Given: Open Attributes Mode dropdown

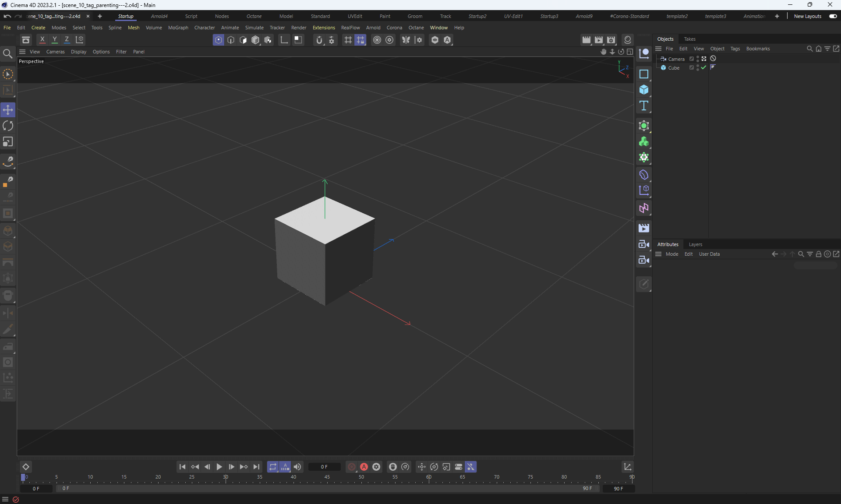Looking at the screenshot, I should tap(671, 254).
